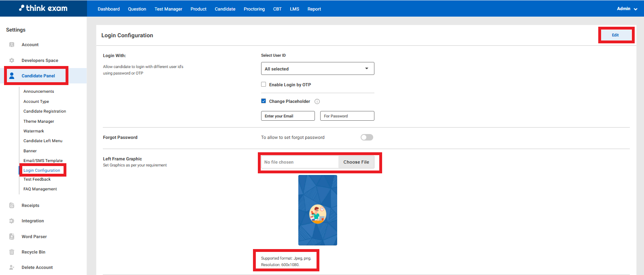
Task: Click the Recycle Bin trash icon
Action: pyautogui.click(x=12, y=252)
